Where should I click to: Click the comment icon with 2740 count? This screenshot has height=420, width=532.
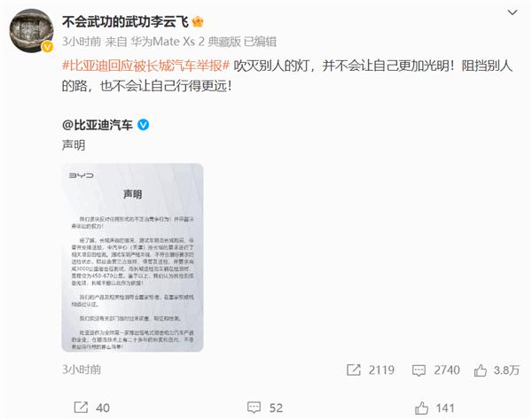[419, 370]
